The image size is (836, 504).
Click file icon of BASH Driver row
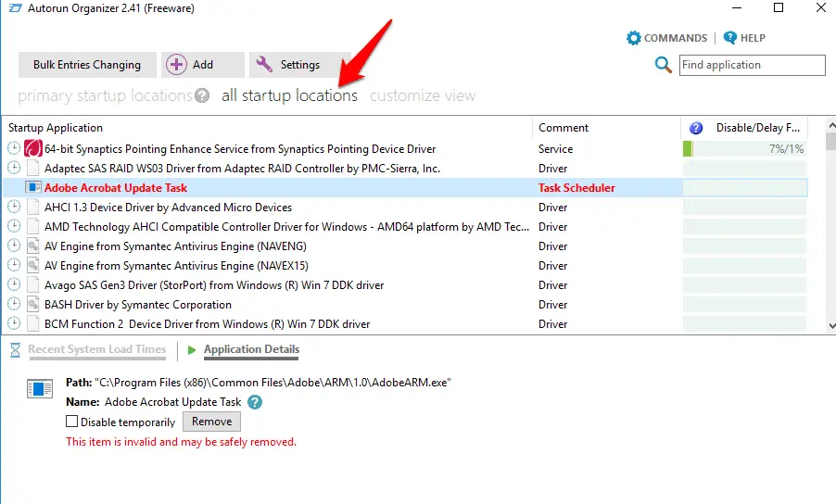[33, 304]
